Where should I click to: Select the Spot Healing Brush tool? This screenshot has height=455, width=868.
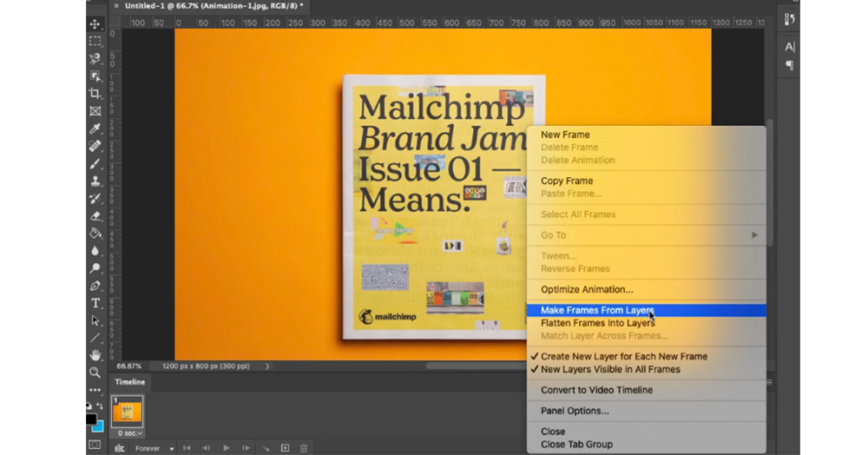tap(95, 146)
